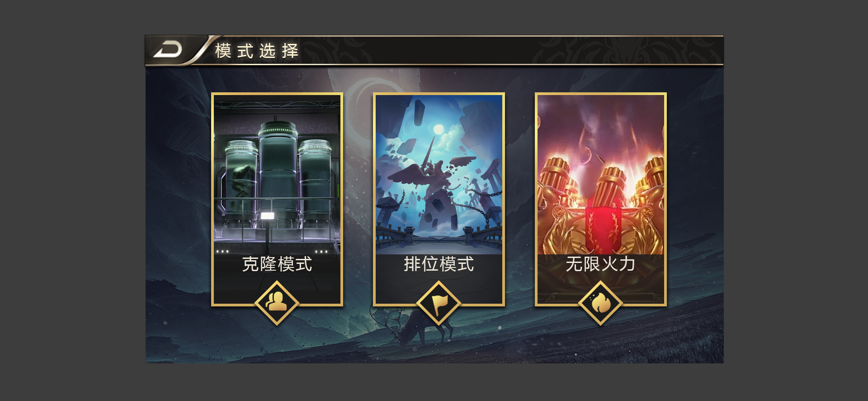
Task: Click the left tank with figure inside
Action: tap(241, 181)
